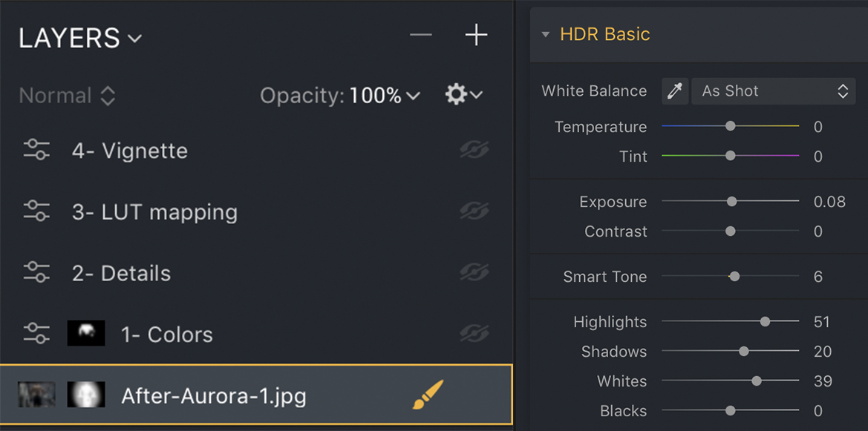Select the brush icon on After-Aurora-1.jpg layer
The height and width of the screenshot is (431, 868).
coord(428,395)
